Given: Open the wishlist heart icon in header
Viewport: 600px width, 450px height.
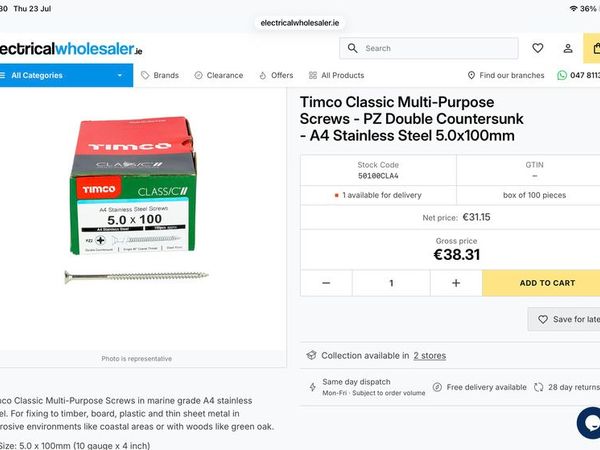Looking at the screenshot, I should pos(538,48).
